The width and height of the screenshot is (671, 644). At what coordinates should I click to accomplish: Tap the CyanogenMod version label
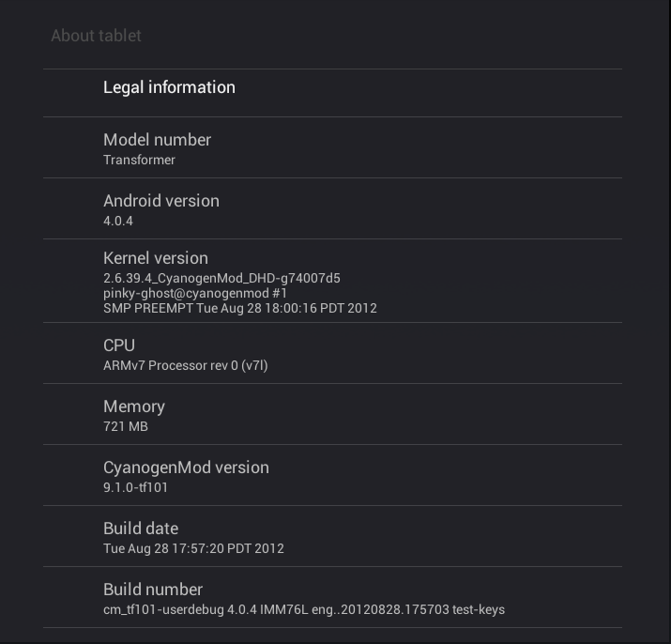pos(186,468)
